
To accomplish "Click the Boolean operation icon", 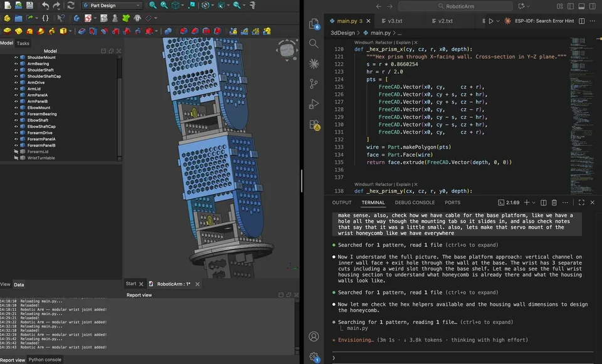I will point(168,31).
